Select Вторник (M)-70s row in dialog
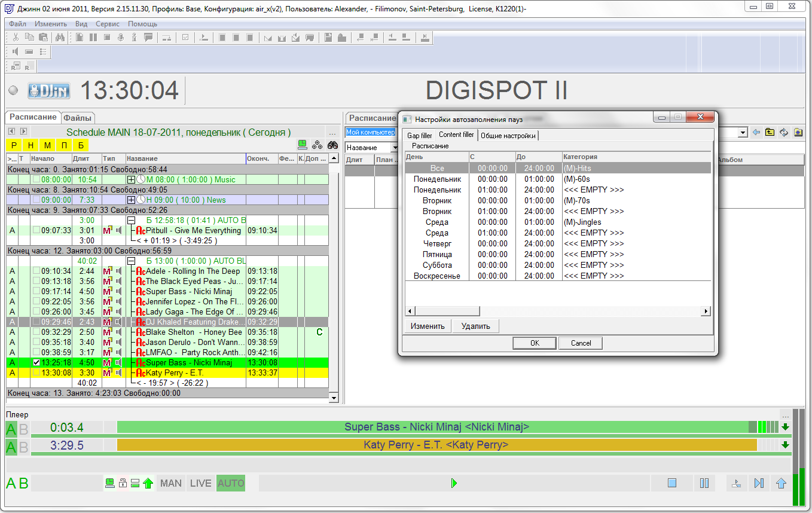This screenshot has height=513, width=812. pyautogui.click(x=558, y=200)
